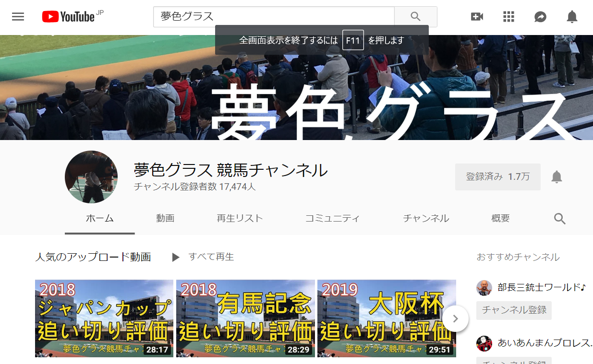
Task: Toggle the 登録済み subscription button
Action: click(497, 177)
